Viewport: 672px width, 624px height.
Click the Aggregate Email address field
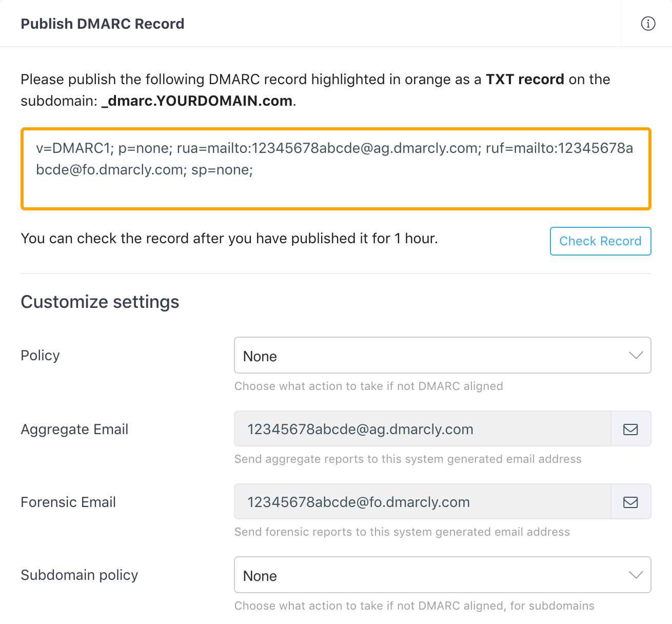(x=421, y=429)
